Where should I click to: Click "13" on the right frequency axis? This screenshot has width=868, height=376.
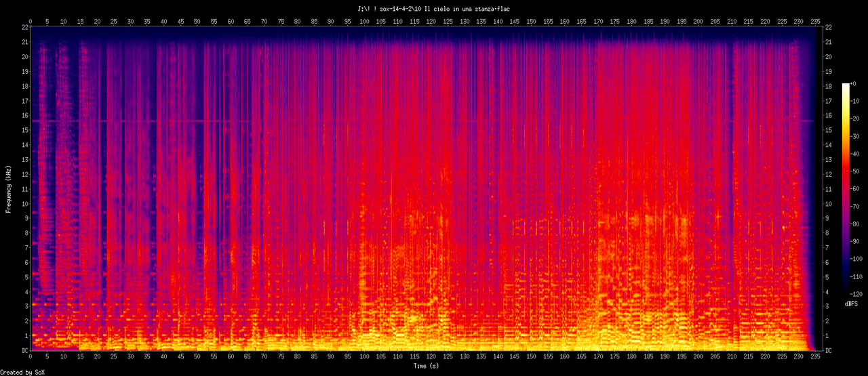[829, 159]
